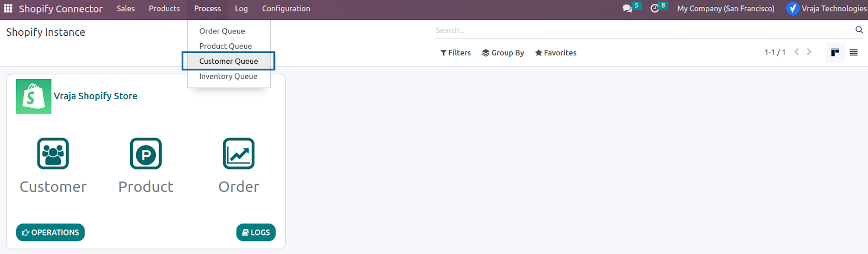Click the pager counter 1-1 / 1
This screenshot has height=254, width=868.
(x=775, y=53)
